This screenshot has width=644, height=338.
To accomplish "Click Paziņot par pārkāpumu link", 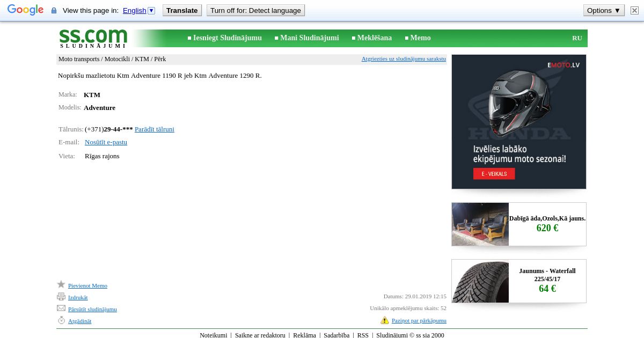I will pos(419,320).
